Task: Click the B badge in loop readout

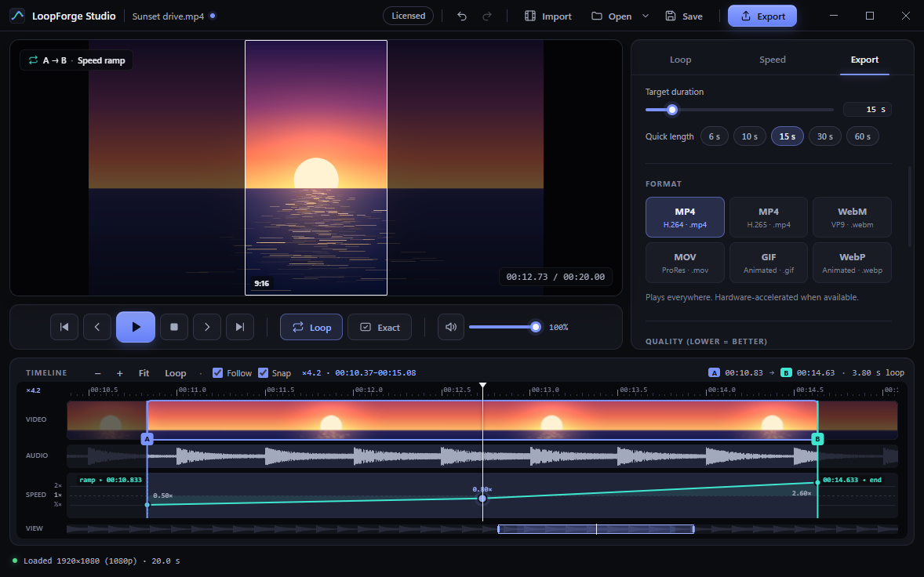Action: pos(786,372)
